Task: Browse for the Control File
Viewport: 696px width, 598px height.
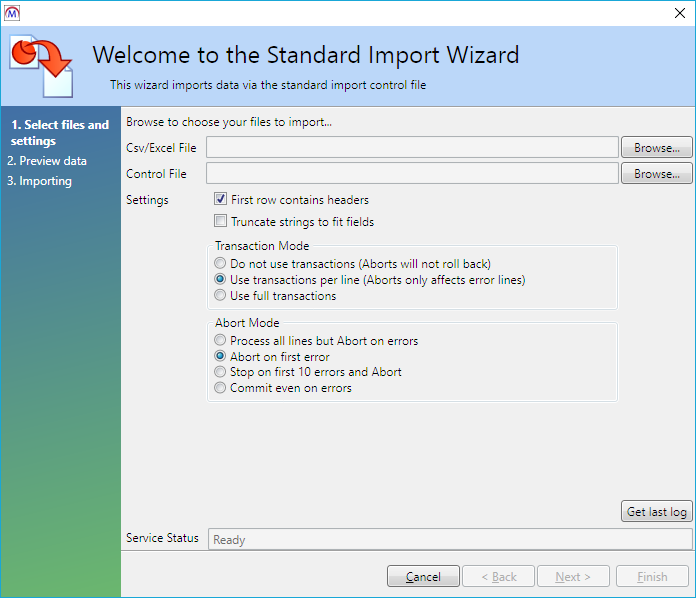Action: point(656,174)
